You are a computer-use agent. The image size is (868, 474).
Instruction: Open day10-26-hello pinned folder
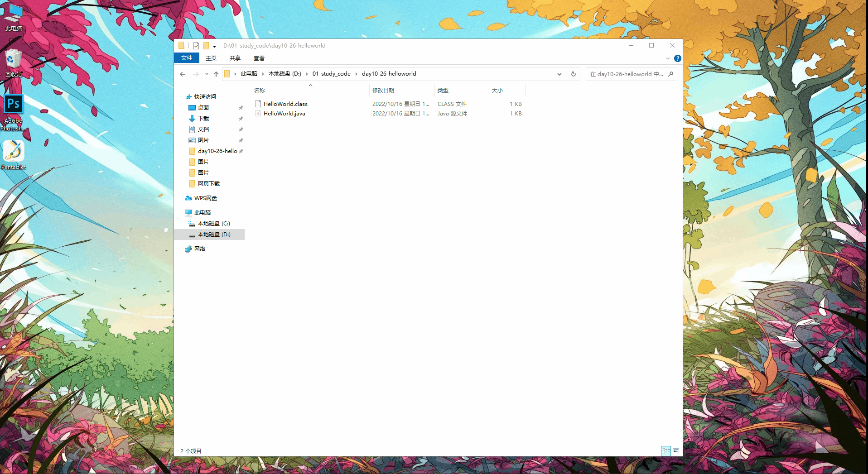(x=217, y=151)
